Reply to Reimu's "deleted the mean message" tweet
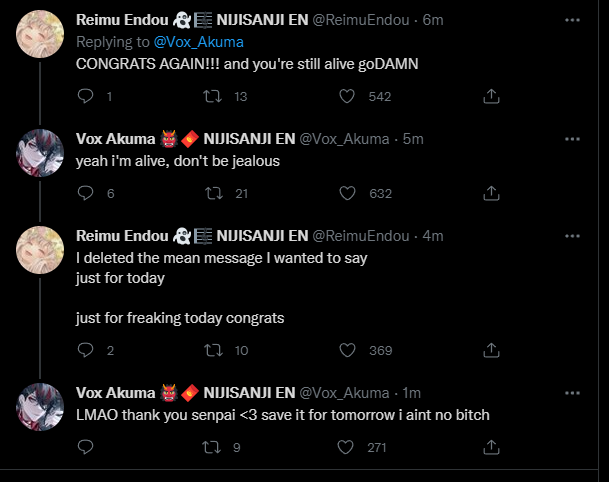Viewport: 609px width, 482px height. click(85, 350)
